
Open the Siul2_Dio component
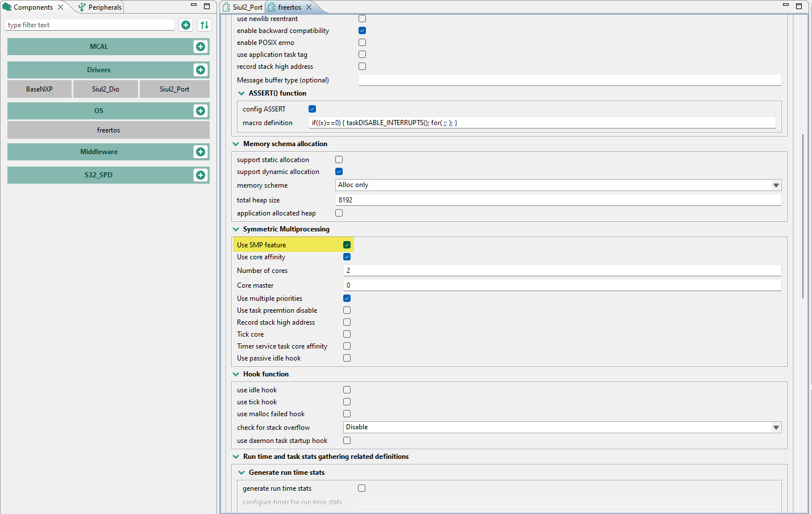coord(106,89)
